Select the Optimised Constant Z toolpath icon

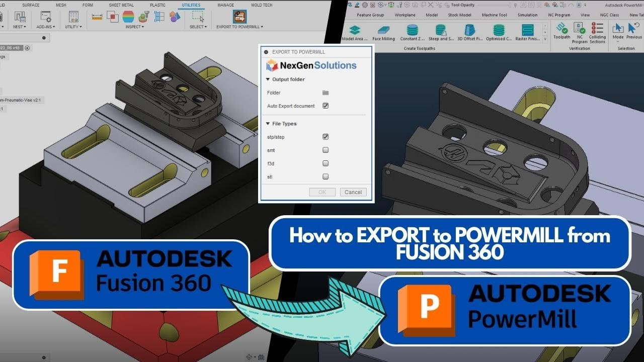(x=499, y=30)
